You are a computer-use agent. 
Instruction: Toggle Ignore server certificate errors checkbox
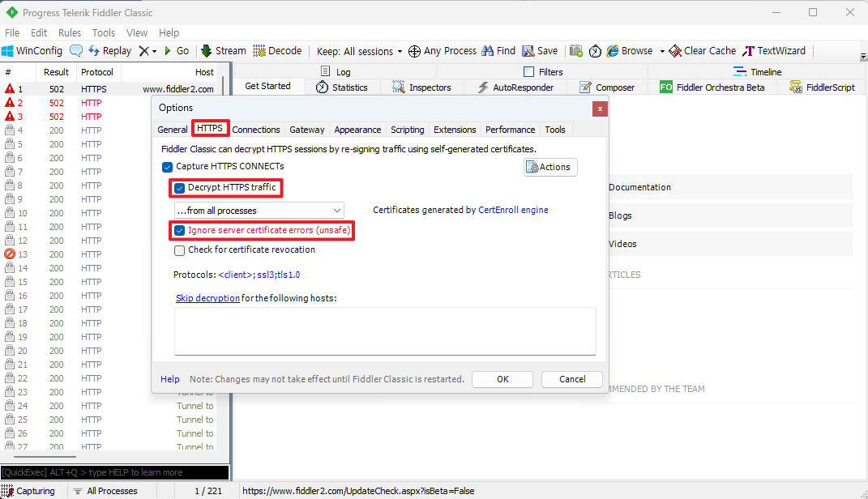coord(179,231)
